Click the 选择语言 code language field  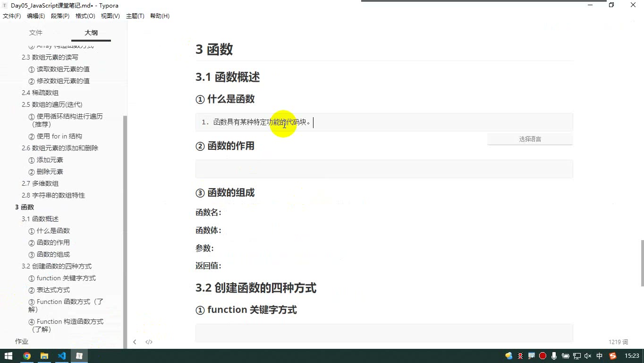tap(530, 139)
